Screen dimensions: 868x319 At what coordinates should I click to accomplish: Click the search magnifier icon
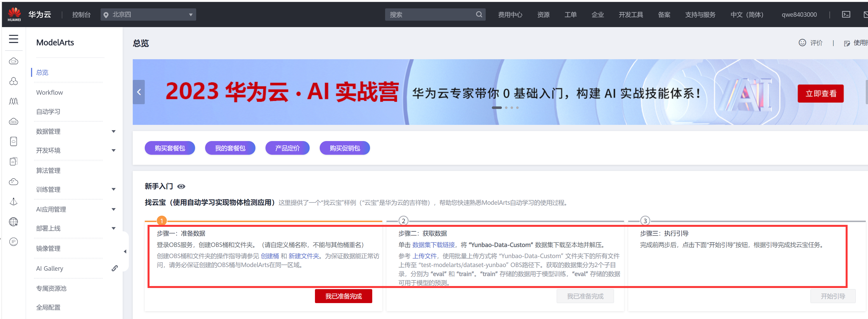point(479,15)
